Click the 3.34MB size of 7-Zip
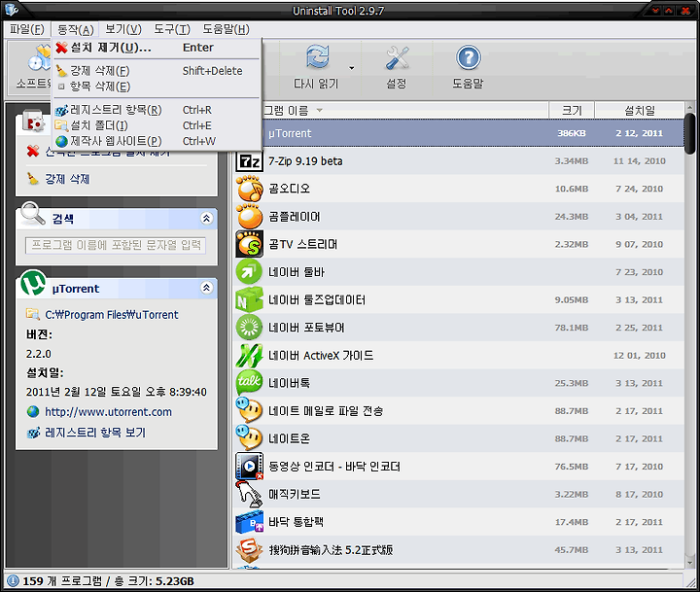 571,161
